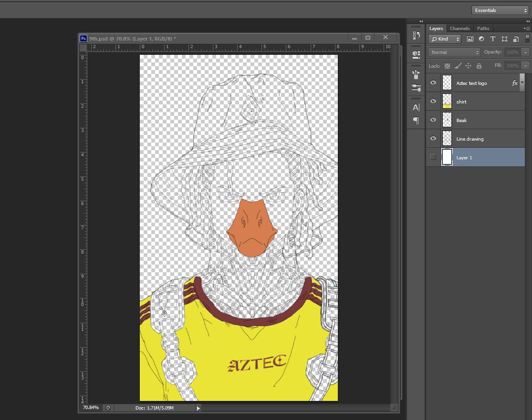The width and height of the screenshot is (532, 420).
Task: Select the Aztec text logo layer
Action: point(476,82)
